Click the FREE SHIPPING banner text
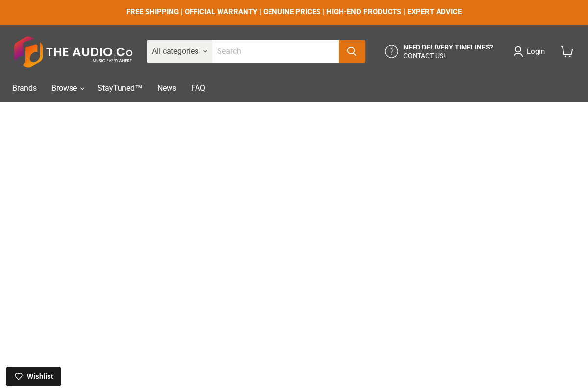This screenshot has width=588, height=392. [152, 12]
